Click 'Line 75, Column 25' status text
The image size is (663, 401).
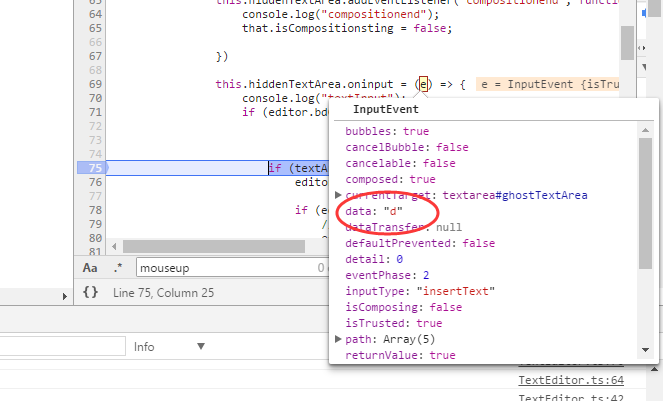pos(163,293)
